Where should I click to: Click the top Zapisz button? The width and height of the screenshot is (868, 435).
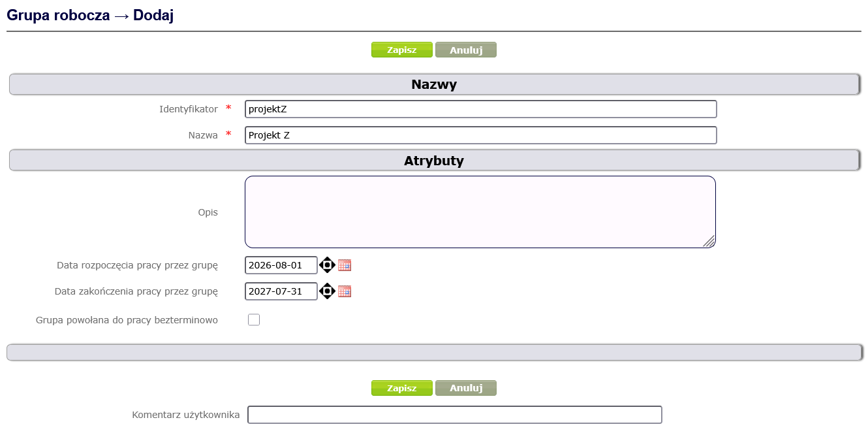click(402, 50)
